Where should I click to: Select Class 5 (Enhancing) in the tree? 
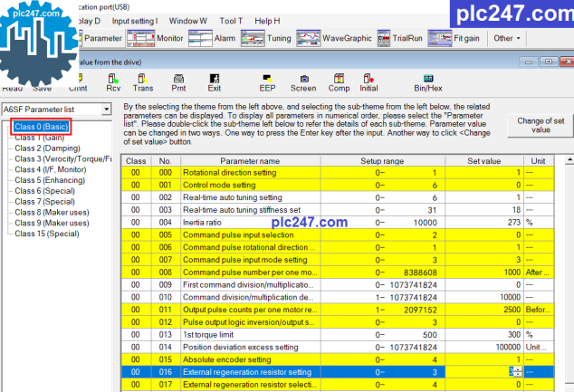coord(50,180)
